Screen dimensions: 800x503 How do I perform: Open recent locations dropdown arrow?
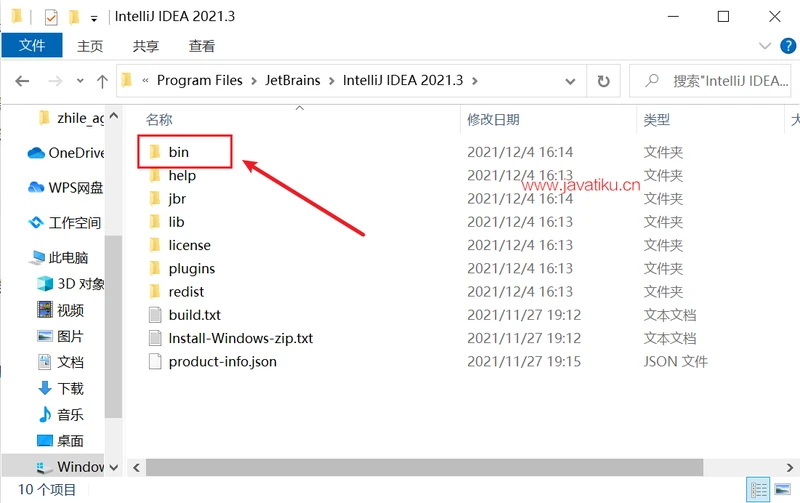coord(80,81)
